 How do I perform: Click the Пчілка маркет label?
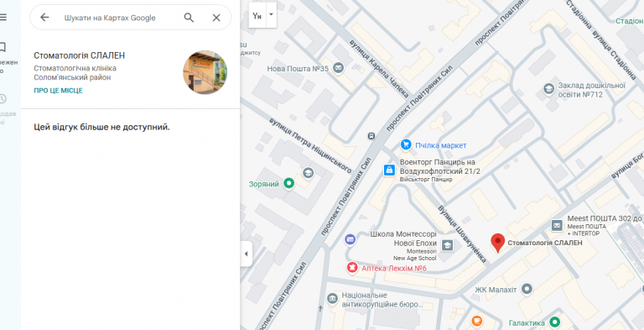coord(441,145)
